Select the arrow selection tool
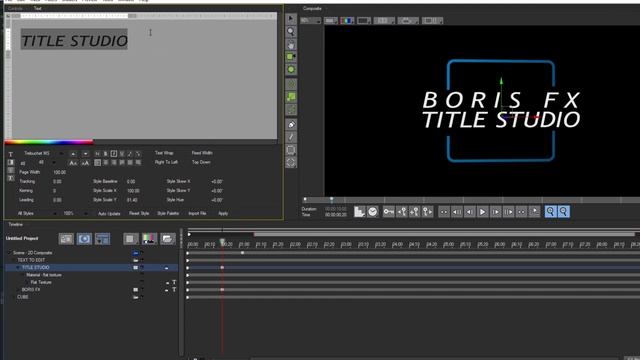Screen dimensions: 640x360 coord(291,19)
